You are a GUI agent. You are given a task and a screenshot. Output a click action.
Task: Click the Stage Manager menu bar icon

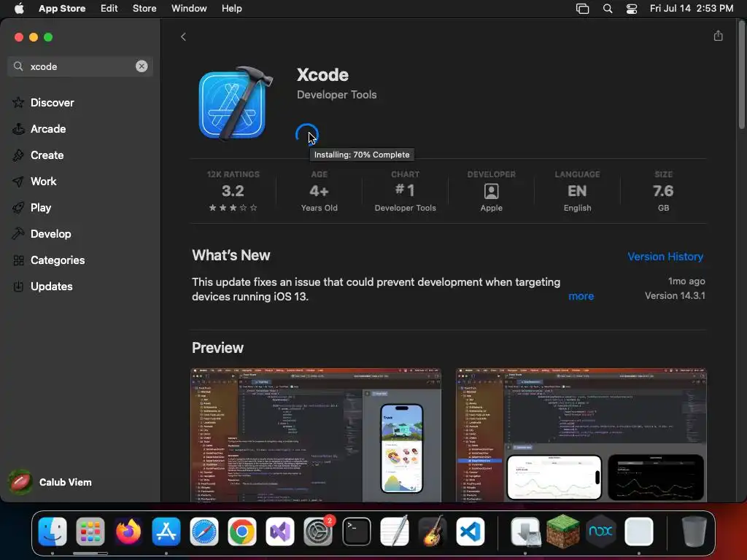pyautogui.click(x=582, y=9)
